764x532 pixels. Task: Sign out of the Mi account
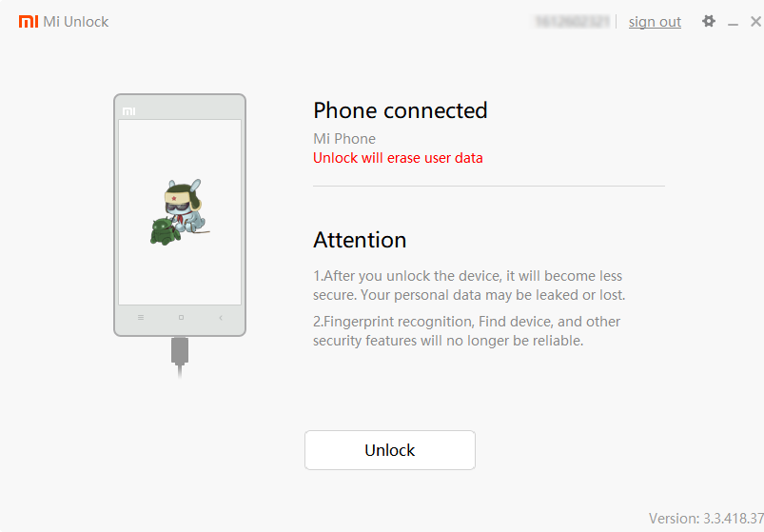(655, 22)
